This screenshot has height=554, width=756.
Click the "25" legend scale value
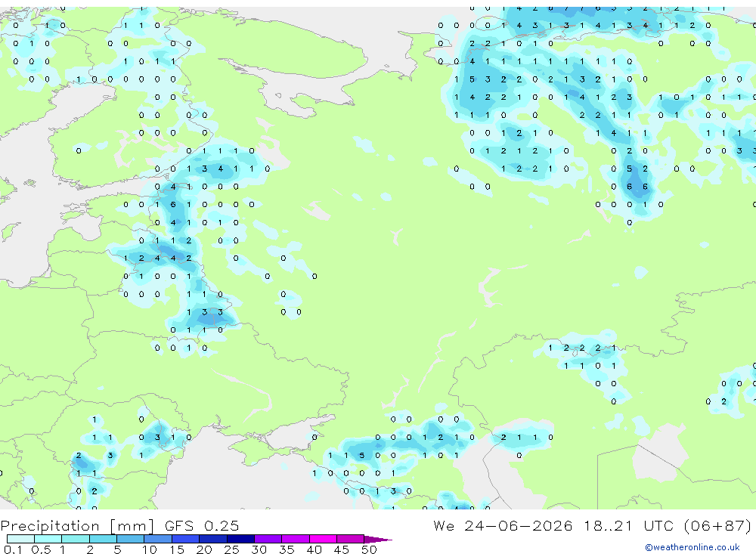232,549
